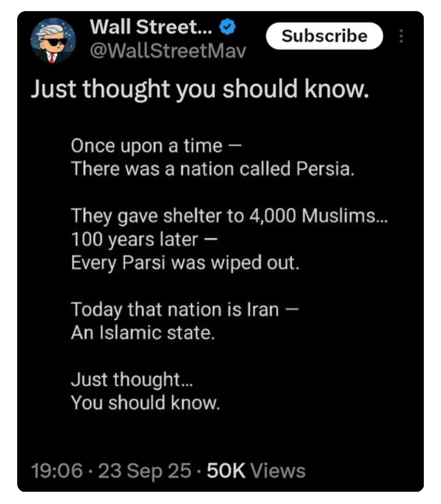Click the word "Views" in the footer
441x504 pixels.
coord(278,470)
